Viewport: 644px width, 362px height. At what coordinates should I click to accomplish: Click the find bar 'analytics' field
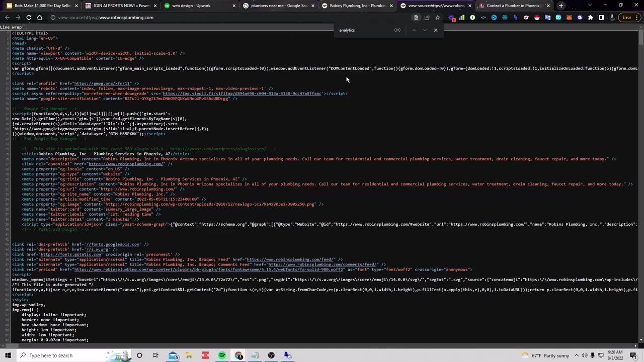[365, 30]
